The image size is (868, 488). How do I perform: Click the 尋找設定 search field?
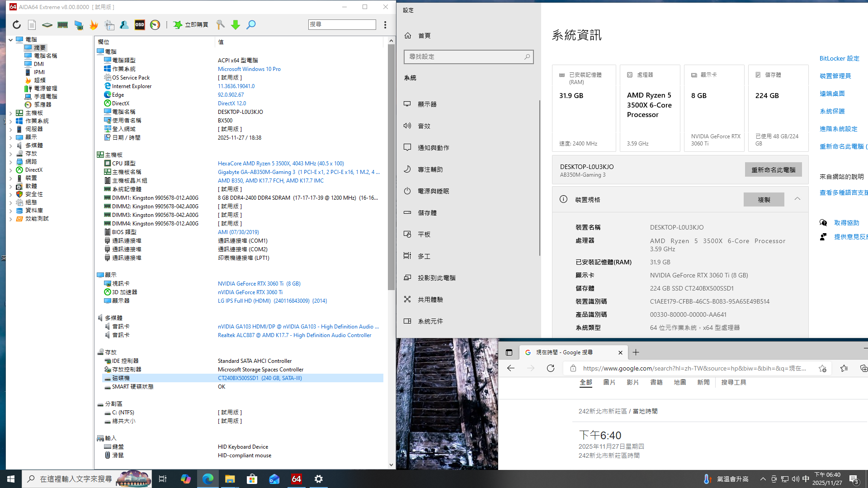tap(465, 56)
